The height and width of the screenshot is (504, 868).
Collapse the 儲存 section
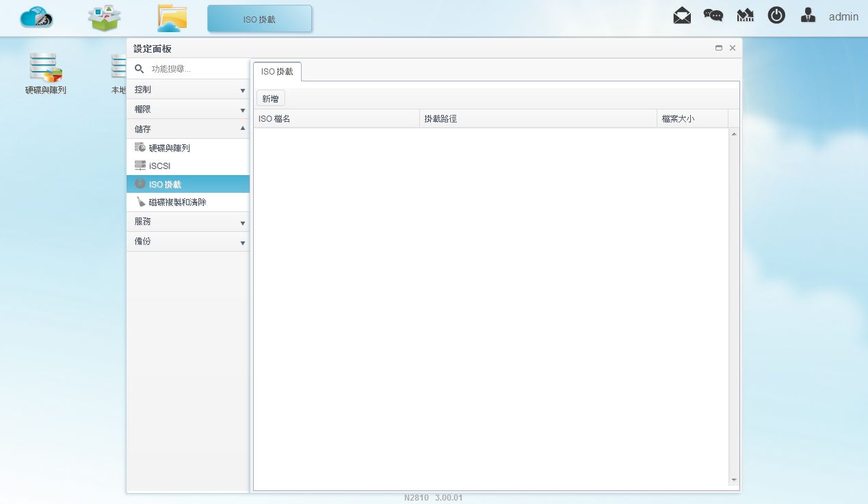click(188, 129)
